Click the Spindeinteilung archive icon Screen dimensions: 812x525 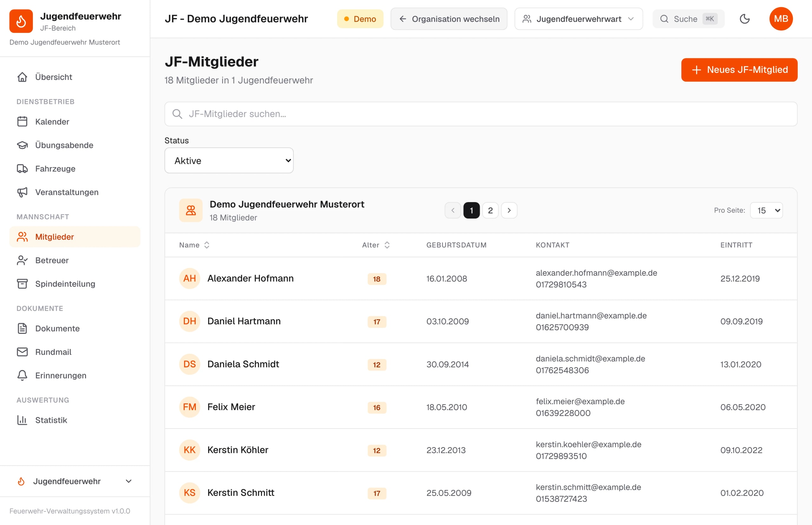[22, 284]
